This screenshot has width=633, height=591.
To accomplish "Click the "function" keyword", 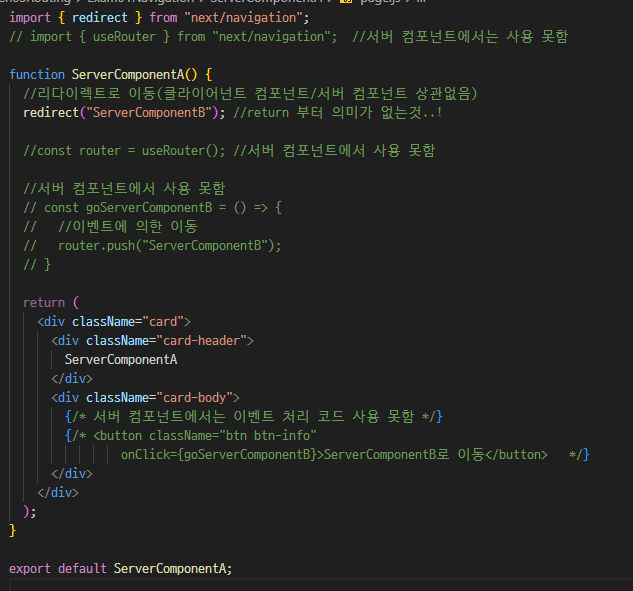I will click(37, 75).
